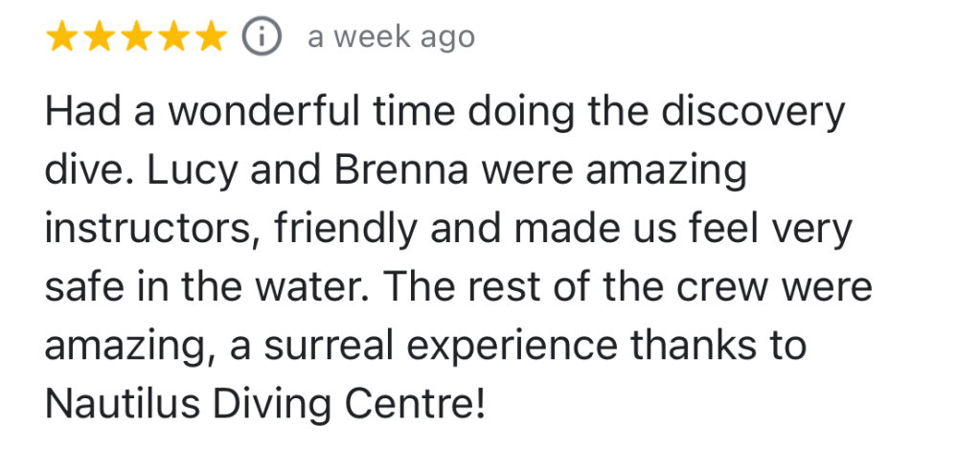Click the fourth yellow rating star
The height and width of the screenshot is (471, 980).
pyautogui.click(x=171, y=37)
